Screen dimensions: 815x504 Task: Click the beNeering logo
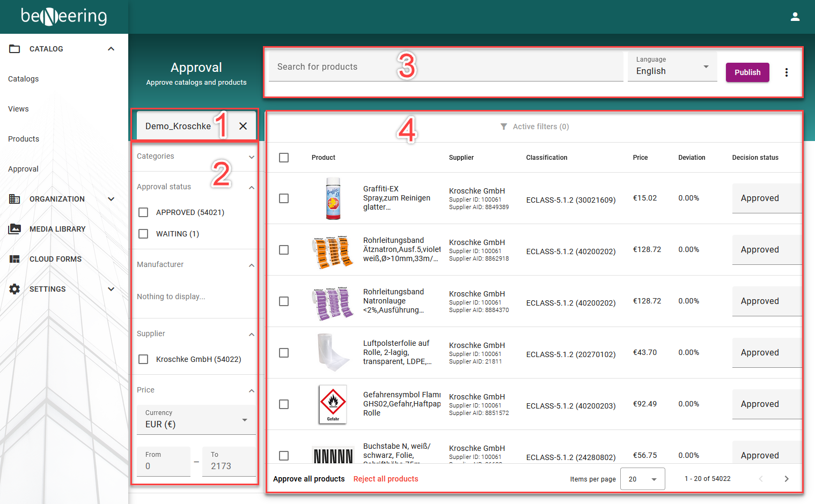coord(64,16)
